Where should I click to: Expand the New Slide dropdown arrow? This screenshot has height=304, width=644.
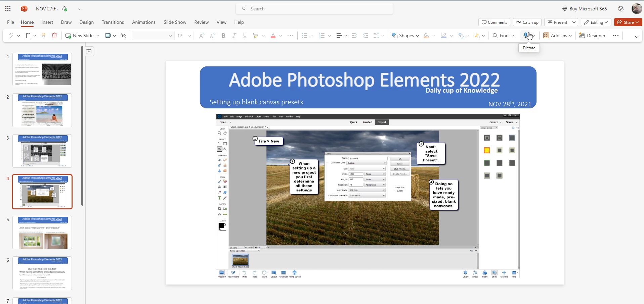tap(98, 36)
